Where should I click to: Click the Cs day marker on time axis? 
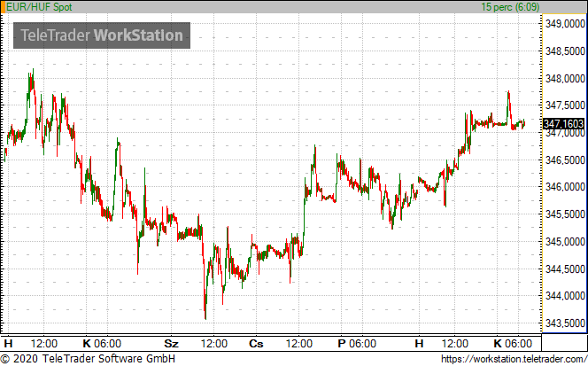tap(256, 344)
